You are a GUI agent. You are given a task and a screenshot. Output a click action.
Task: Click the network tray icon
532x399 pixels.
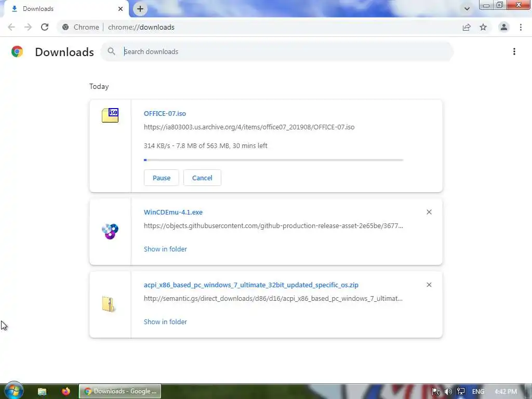461,392
